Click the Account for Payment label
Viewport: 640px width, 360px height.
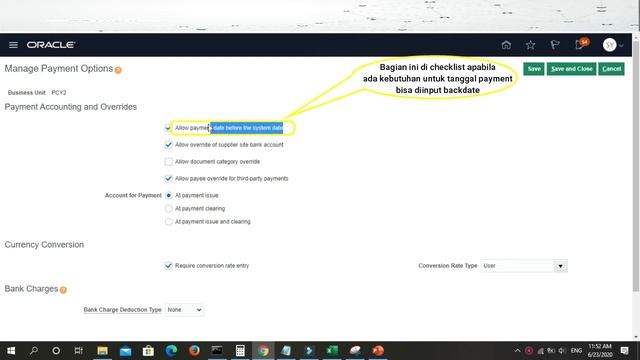(133, 196)
